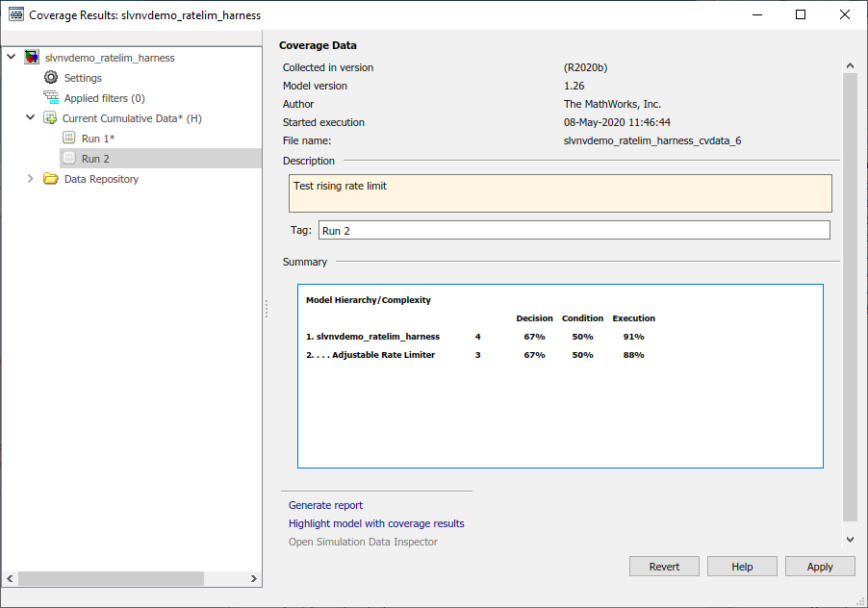Click Highlight model with coverage results
Image resolution: width=868 pixels, height=608 pixels.
pos(376,523)
